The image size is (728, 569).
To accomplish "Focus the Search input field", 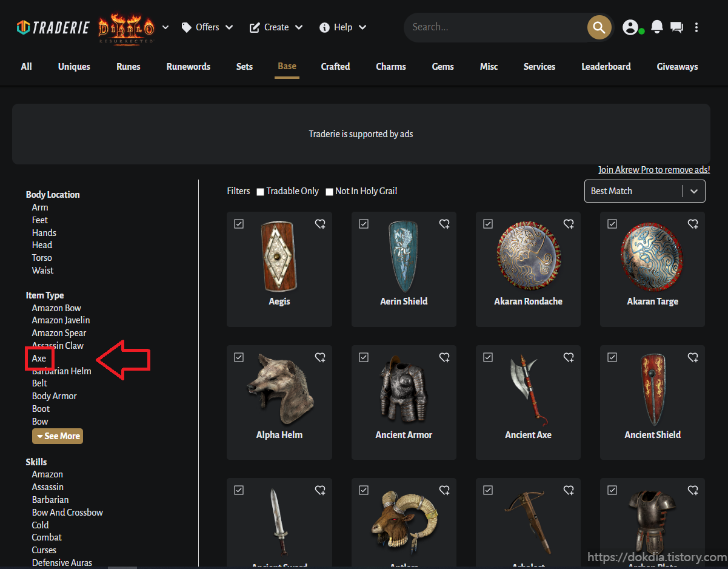I will (x=497, y=27).
